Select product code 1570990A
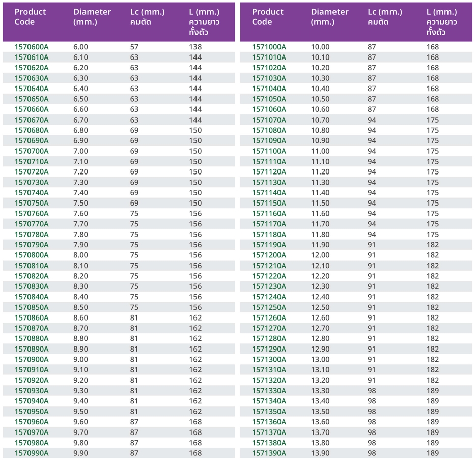 (32, 453)
